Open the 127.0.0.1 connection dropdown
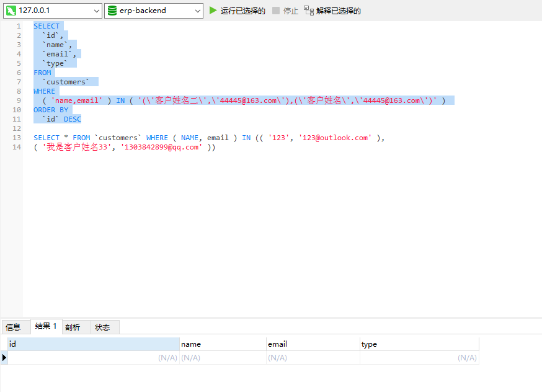Image resolution: width=542 pixels, height=392 pixels. 96,11
